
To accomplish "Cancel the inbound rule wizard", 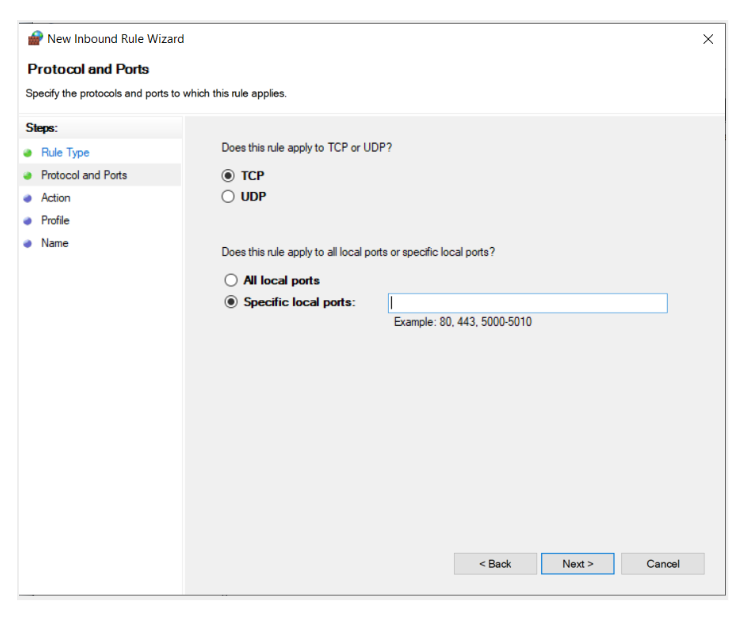I will (662, 564).
